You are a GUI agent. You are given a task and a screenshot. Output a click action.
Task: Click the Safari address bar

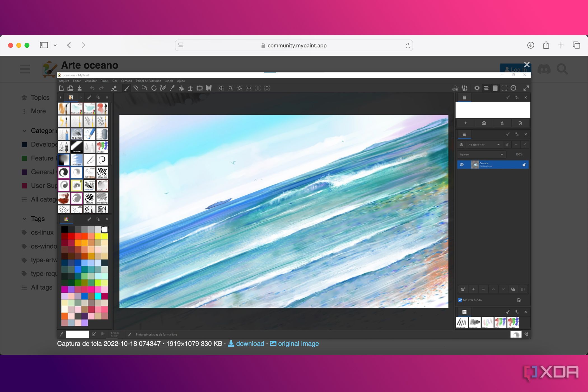click(294, 45)
